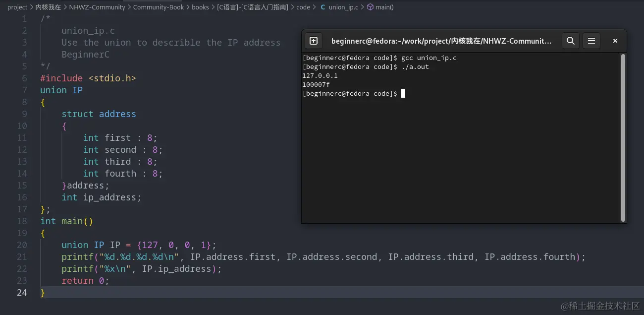Click the cube symbol icon before main()

(x=370, y=7)
